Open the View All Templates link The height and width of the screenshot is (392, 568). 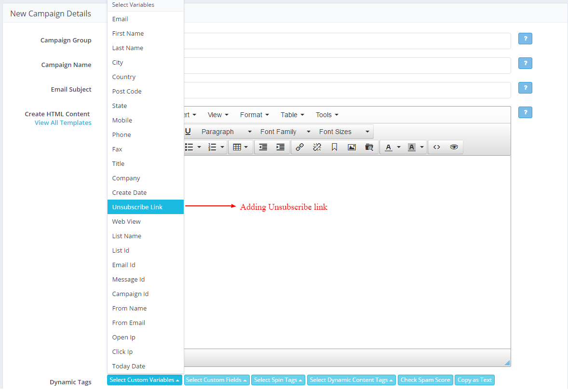point(63,123)
